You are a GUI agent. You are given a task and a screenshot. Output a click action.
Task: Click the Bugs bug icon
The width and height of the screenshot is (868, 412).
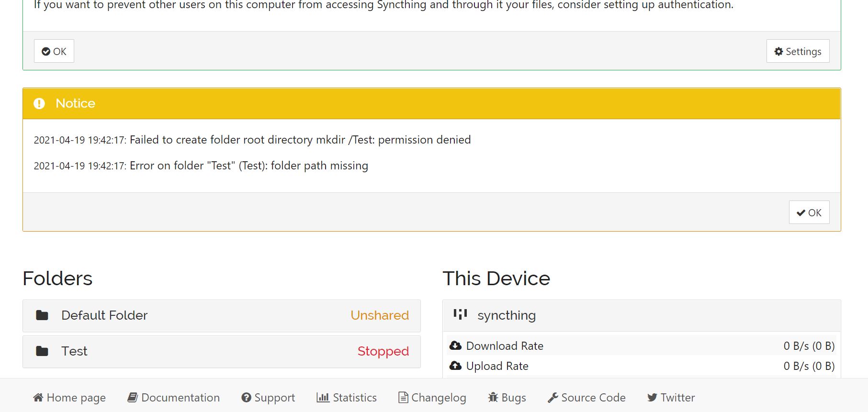click(493, 398)
